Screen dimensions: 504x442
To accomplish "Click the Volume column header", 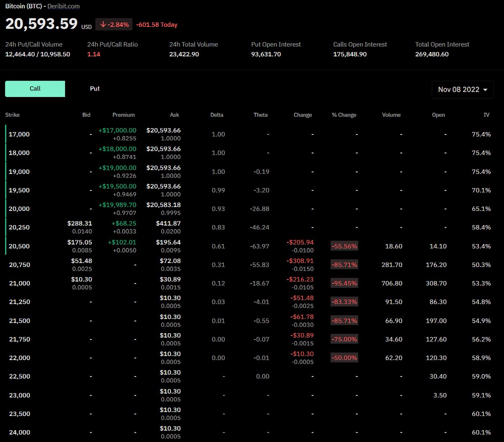I will coord(391,115).
